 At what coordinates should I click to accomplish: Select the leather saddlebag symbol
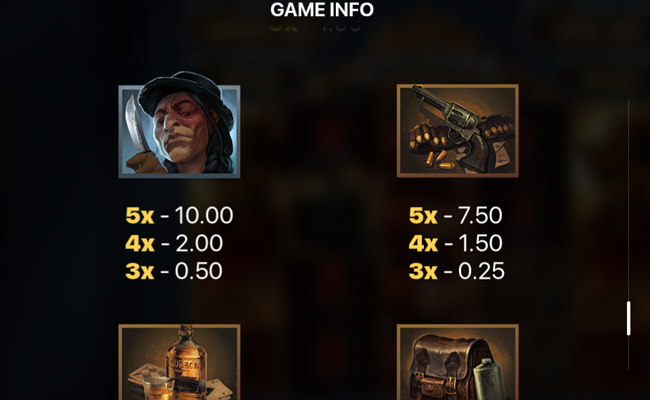click(x=458, y=362)
